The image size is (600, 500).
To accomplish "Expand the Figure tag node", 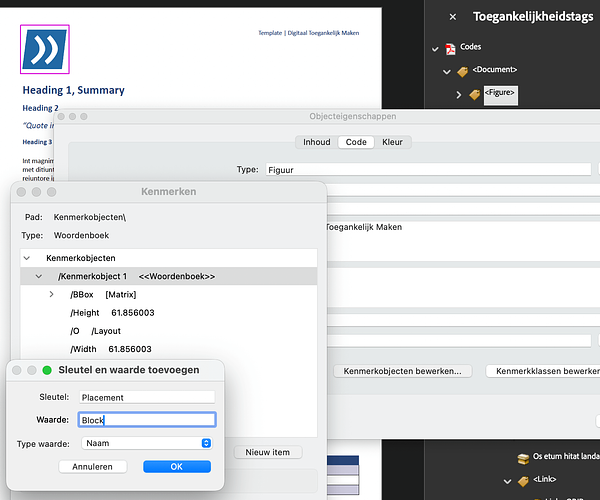I will click(x=459, y=94).
